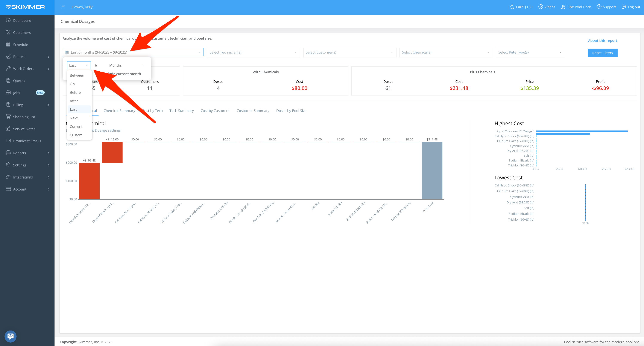
Task: Click the Log out icon
Action: pos(624,7)
